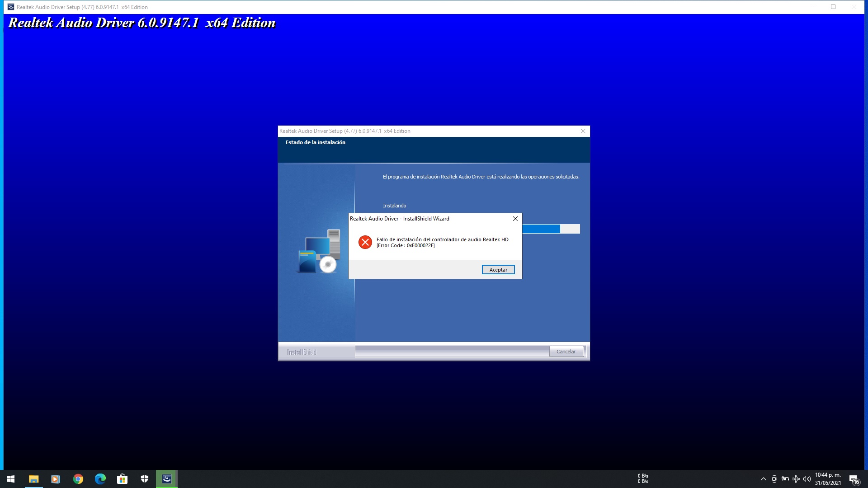This screenshot has width=868, height=488.
Task: Click the computer and disc setup image
Action: coord(319,251)
